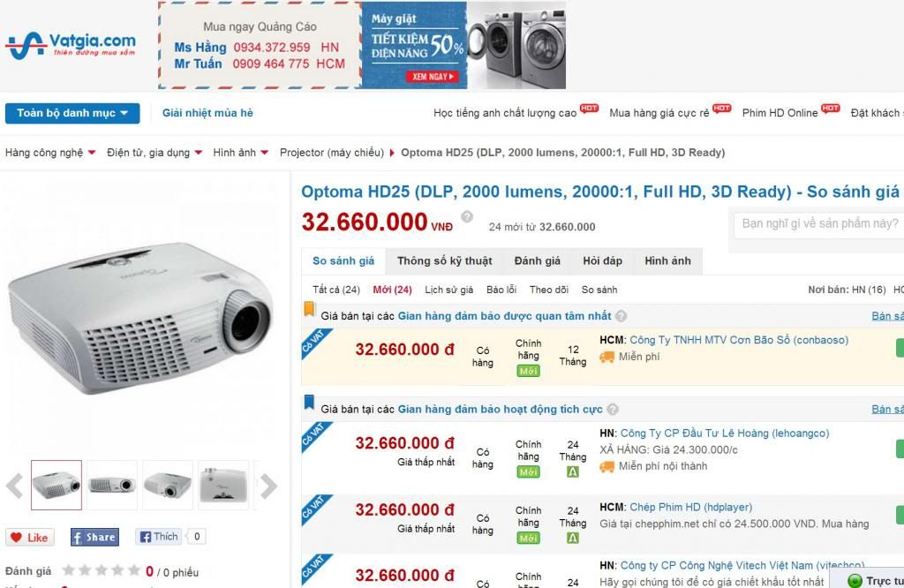Expand the 'Hàng công nghệ' breadcrumb dropdown

click(92, 153)
